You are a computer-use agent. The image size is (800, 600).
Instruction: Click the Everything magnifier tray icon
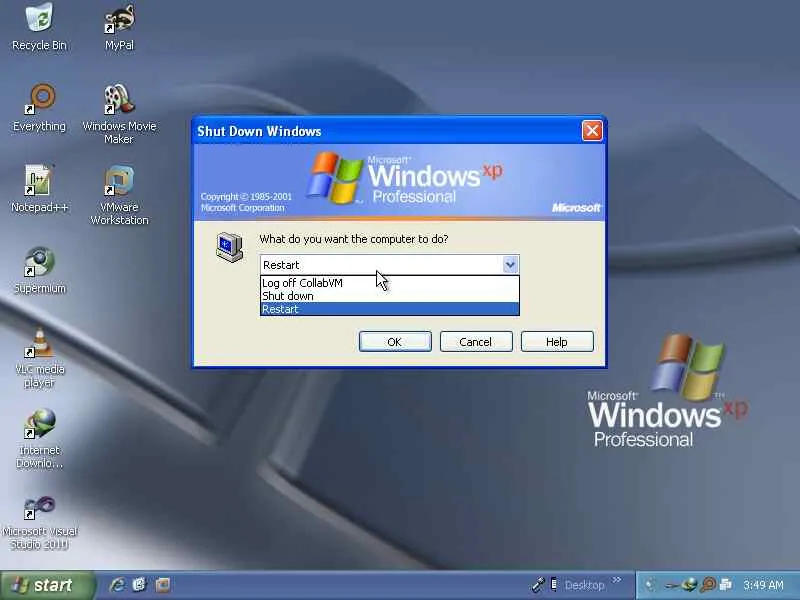pyautogui.click(x=708, y=585)
